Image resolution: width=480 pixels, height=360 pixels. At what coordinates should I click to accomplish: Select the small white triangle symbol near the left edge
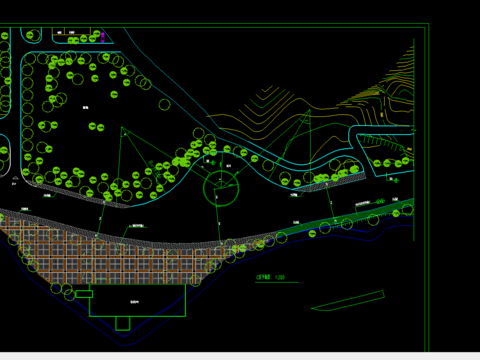[15, 178]
